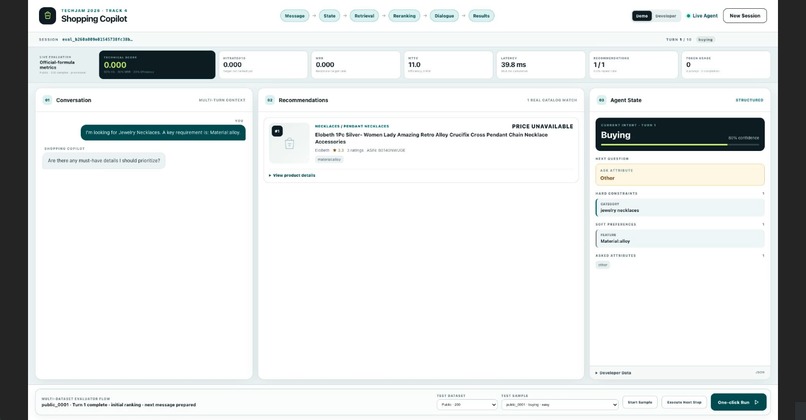The height and width of the screenshot is (420, 806).
Task: Click the star rating icon on product
Action: pyautogui.click(x=335, y=151)
